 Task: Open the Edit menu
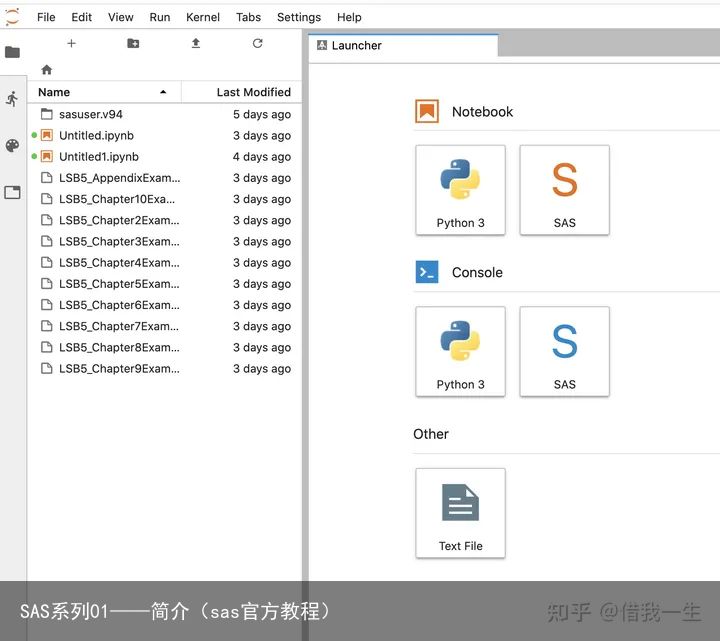click(81, 17)
